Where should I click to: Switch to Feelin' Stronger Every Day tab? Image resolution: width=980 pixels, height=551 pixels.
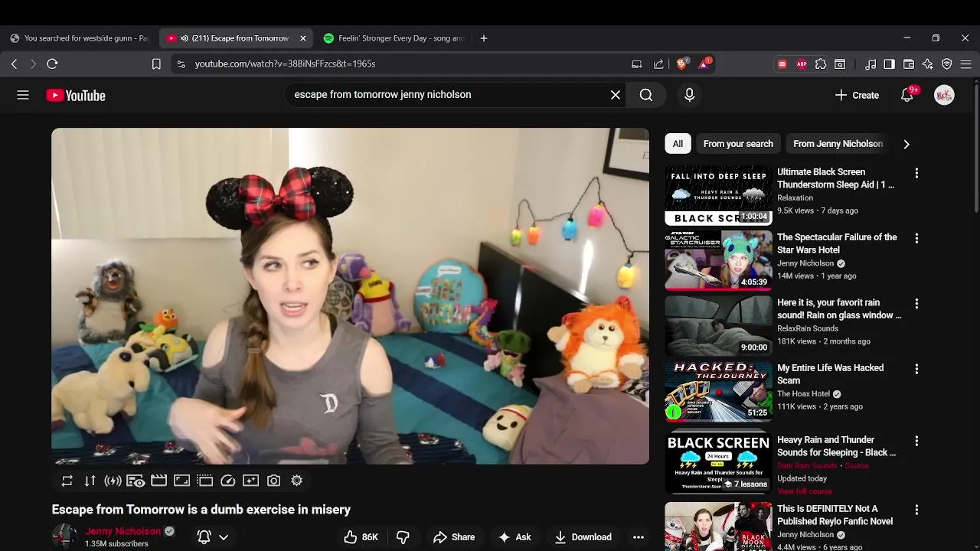(x=394, y=38)
